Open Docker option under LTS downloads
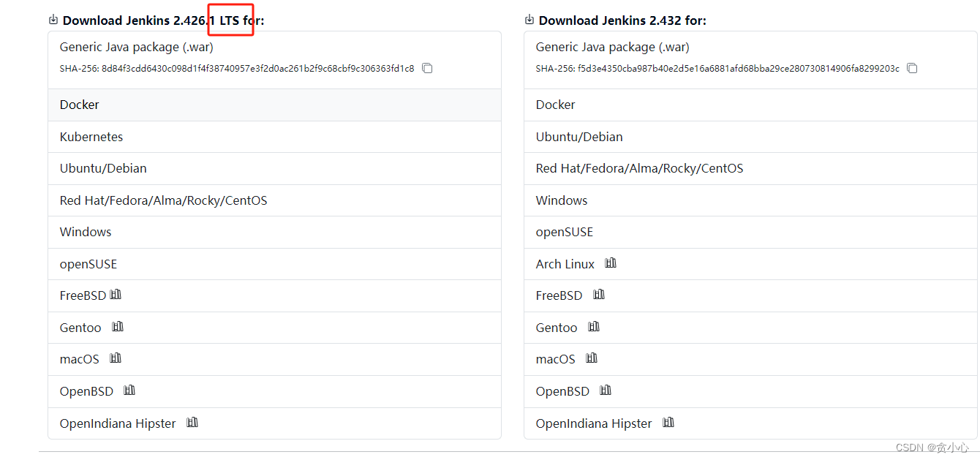 click(x=274, y=105)
